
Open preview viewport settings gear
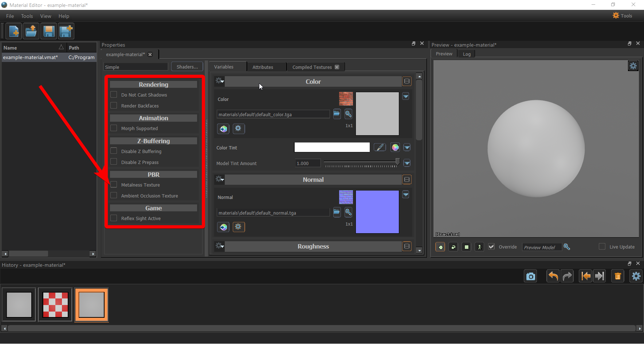click(633, 66)
